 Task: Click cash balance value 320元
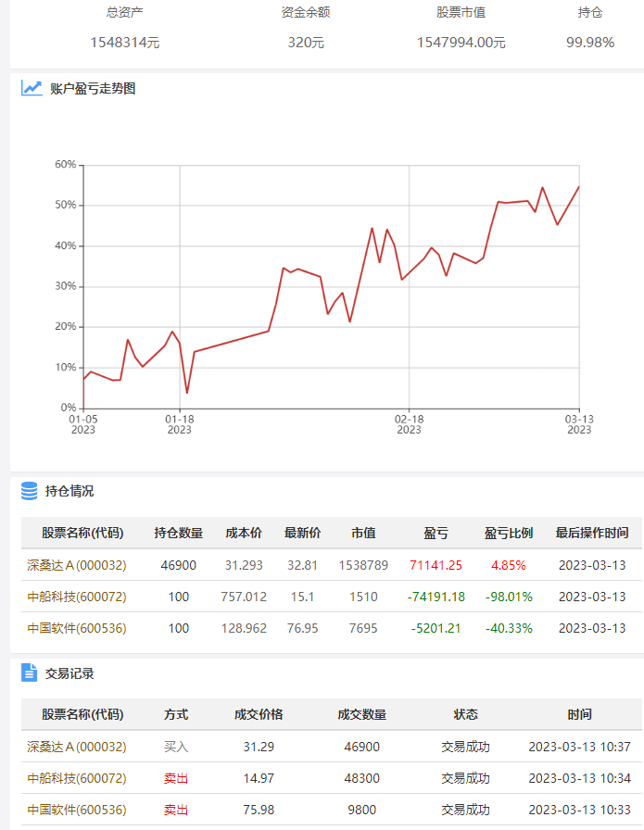pos(306,43)
